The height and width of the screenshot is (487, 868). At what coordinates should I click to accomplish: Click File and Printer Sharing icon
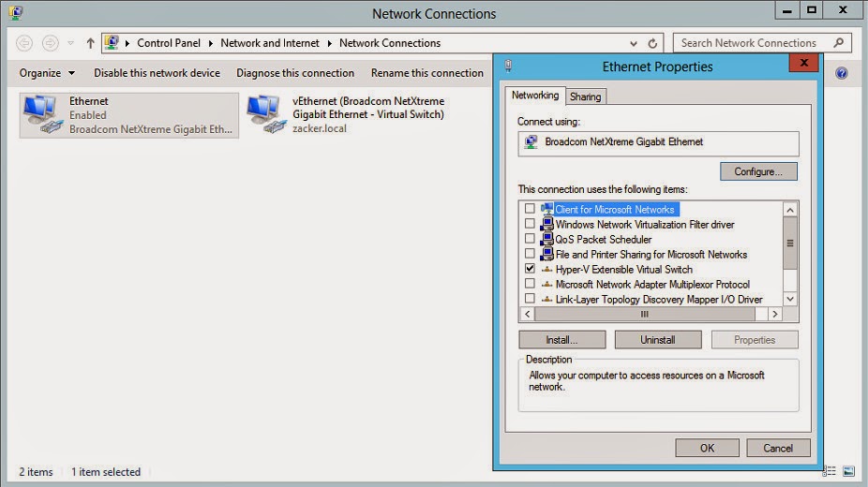coord(546,254)
